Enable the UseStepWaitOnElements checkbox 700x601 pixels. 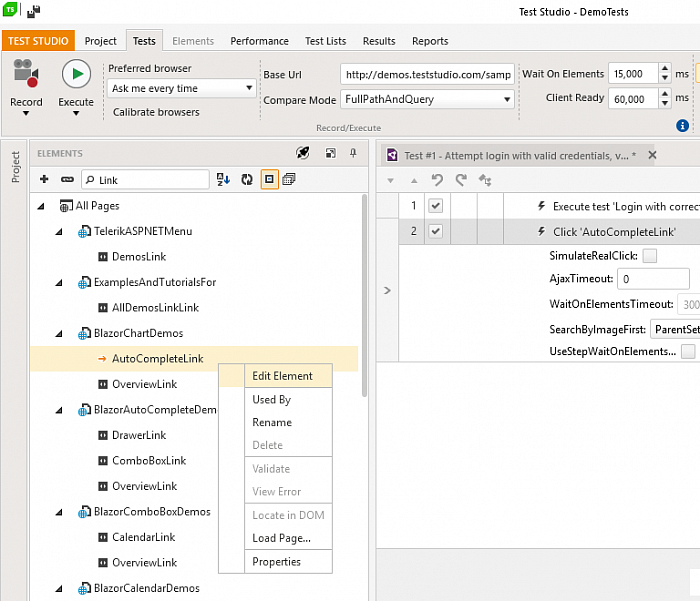coord(688,351)
